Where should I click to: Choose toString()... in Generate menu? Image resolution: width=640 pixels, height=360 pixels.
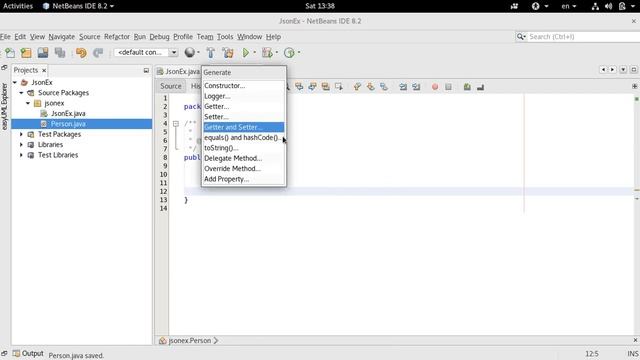[244, 148]
